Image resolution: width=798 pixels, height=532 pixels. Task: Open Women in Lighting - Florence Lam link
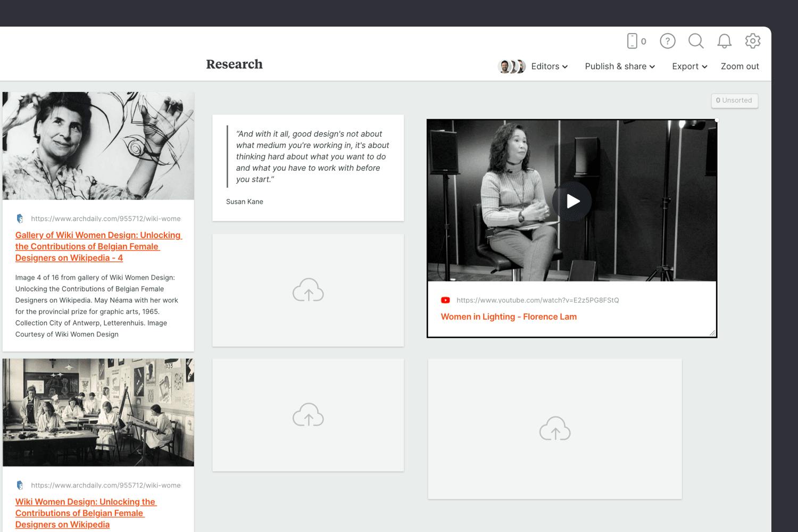[509, 317]
